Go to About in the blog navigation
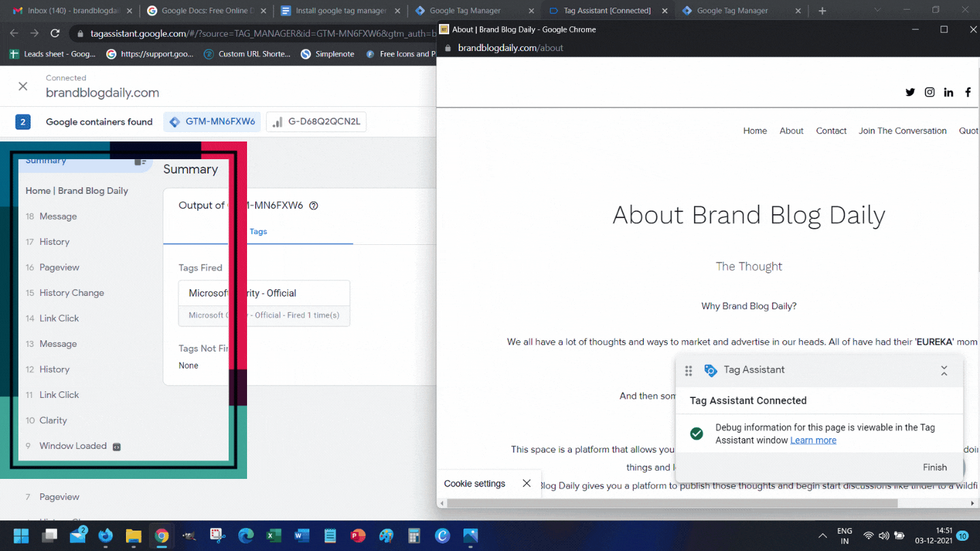Image resolution: width=980 pixels, height=551 pixels. [791, 131]
